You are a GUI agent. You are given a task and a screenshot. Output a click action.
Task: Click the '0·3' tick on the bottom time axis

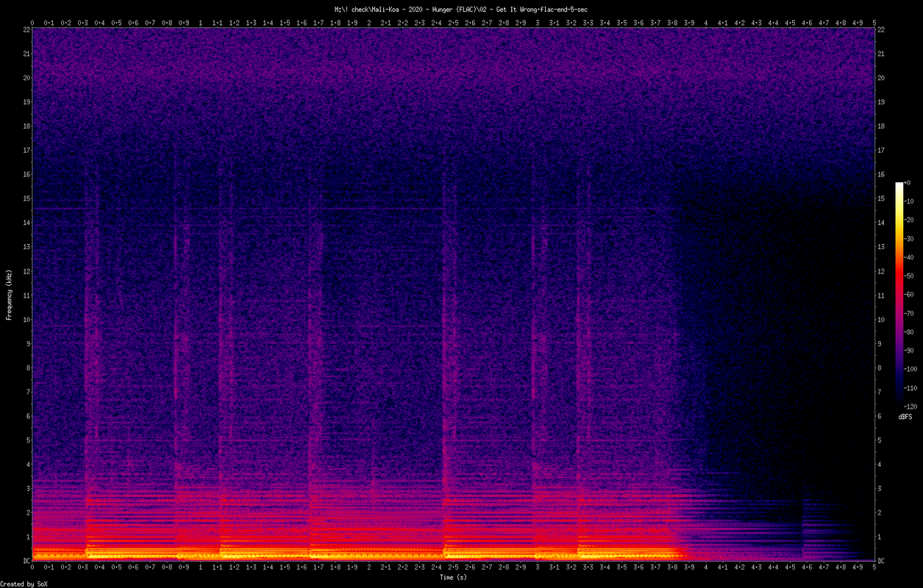point(83,568)
